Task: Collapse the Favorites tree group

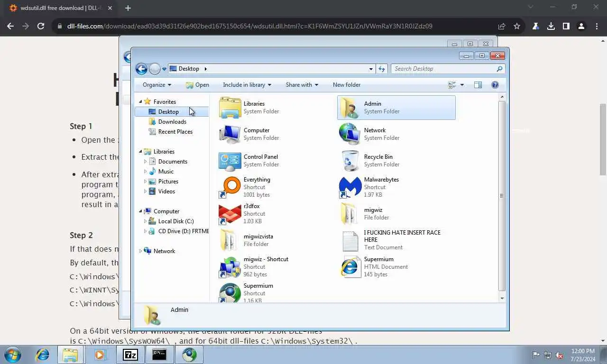Action: pyautogui.click(x=140, y=102)
